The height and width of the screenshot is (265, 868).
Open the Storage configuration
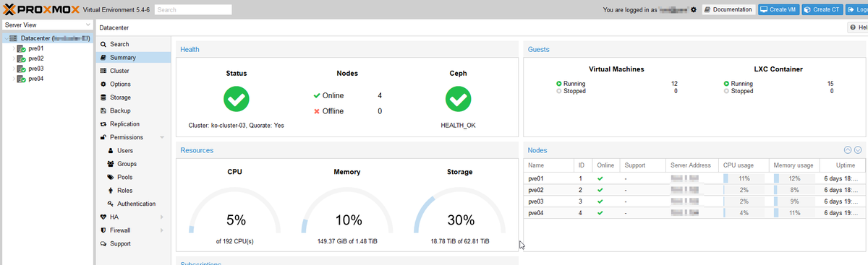(x=120, y=97)
